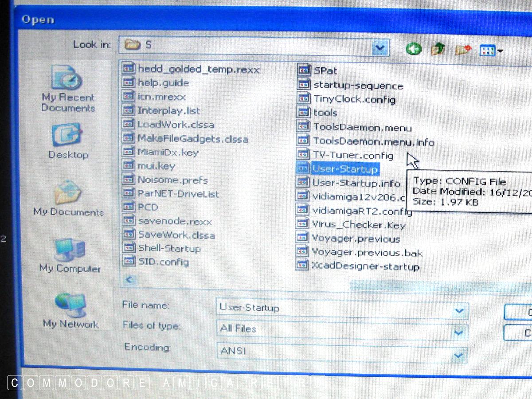This screenshot has width=532, height=399.
Task: Create a new folder
Action: pyautogui.click(x=463, y=50)
